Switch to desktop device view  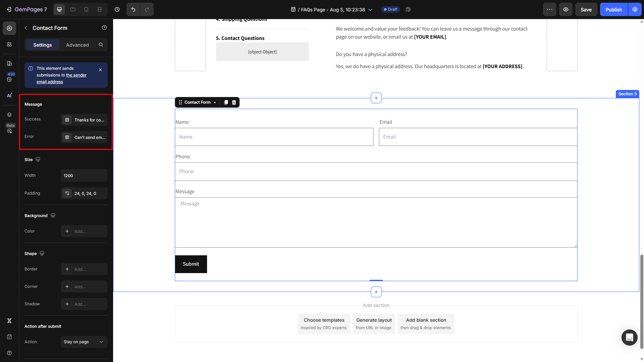point(59,9)
